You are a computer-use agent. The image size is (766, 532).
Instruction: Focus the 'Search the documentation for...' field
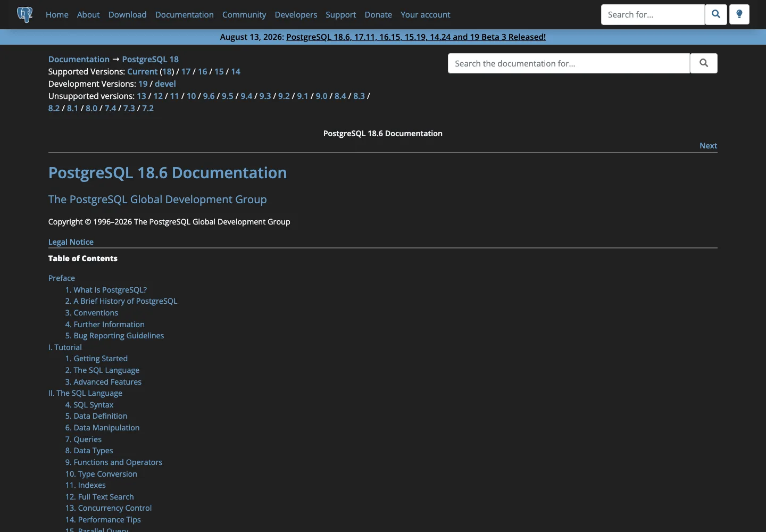[569, 63]
